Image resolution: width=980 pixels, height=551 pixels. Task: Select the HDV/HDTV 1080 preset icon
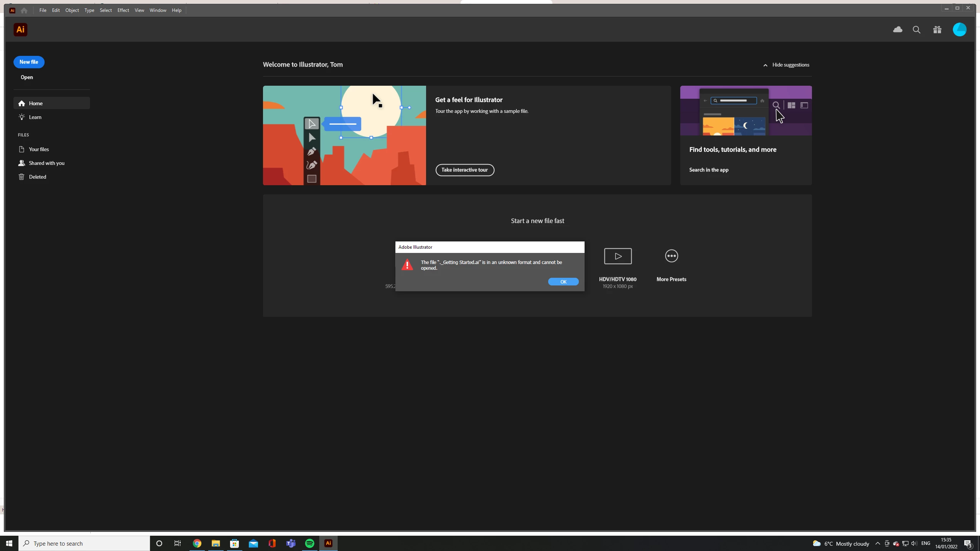(x=618, y=256)
